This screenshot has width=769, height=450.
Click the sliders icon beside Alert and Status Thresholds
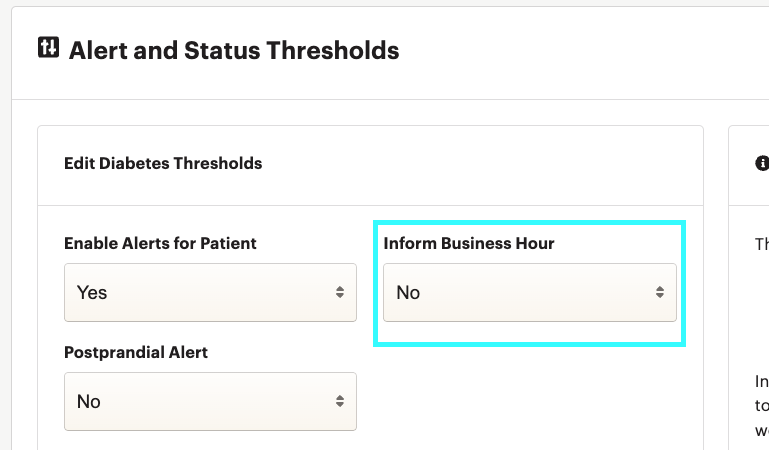(49, 48)
